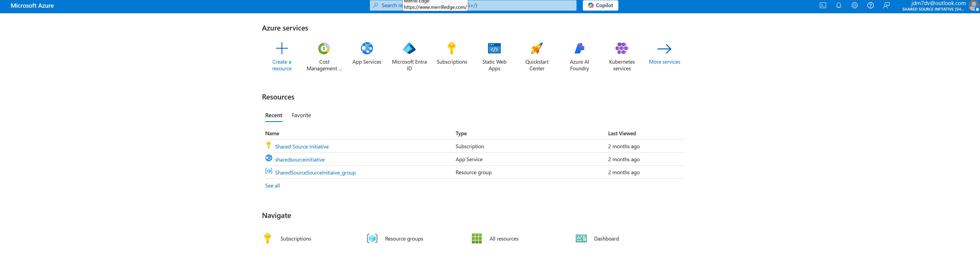Open portal settings gear icon
This screenshot has height=258, width=980.
[855, 5]
